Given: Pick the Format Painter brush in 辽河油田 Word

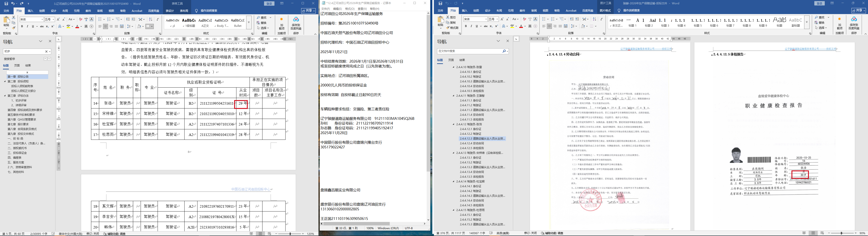Looking at the screenshot, I should (14, 28).
